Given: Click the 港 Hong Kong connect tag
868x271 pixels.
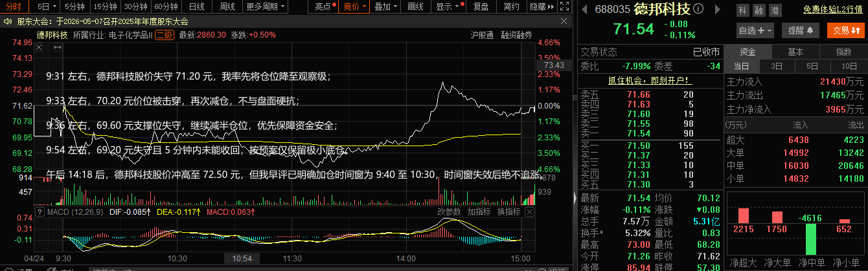Looking at the screenshot, I should click(775, 10).
